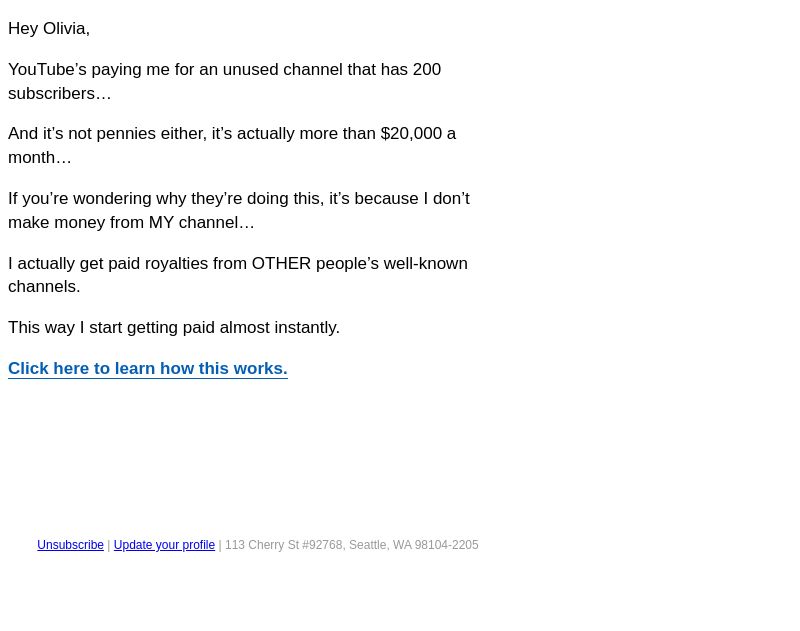
Task: Click the word 'pennies' in the second paragraph
Action: coord(126,134)
